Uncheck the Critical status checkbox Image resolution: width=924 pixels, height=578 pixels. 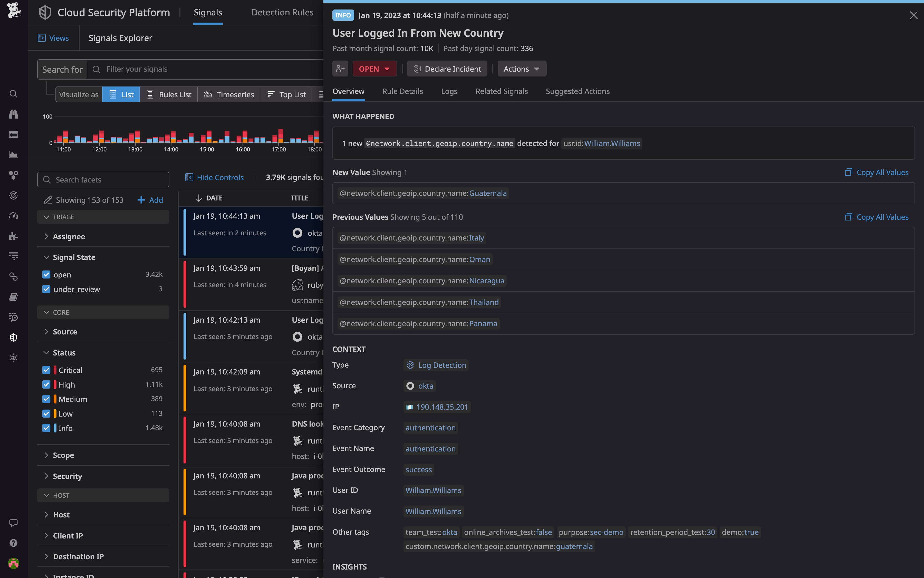[46, 370]
